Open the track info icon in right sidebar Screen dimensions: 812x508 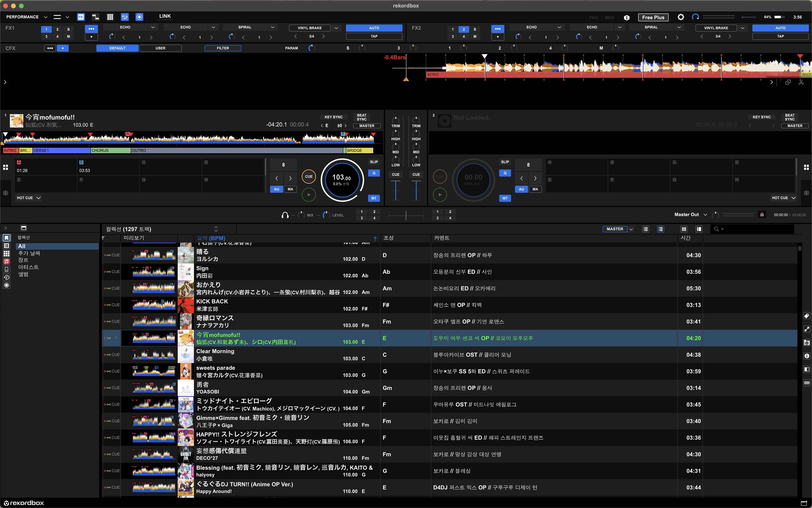[x=807, y=356]
